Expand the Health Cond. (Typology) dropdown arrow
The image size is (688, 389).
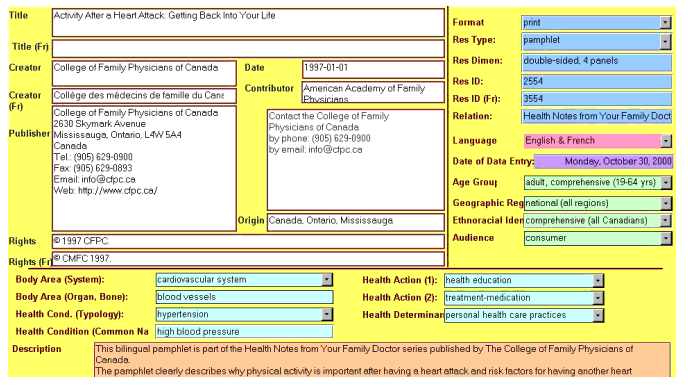(x=326, y=314)
